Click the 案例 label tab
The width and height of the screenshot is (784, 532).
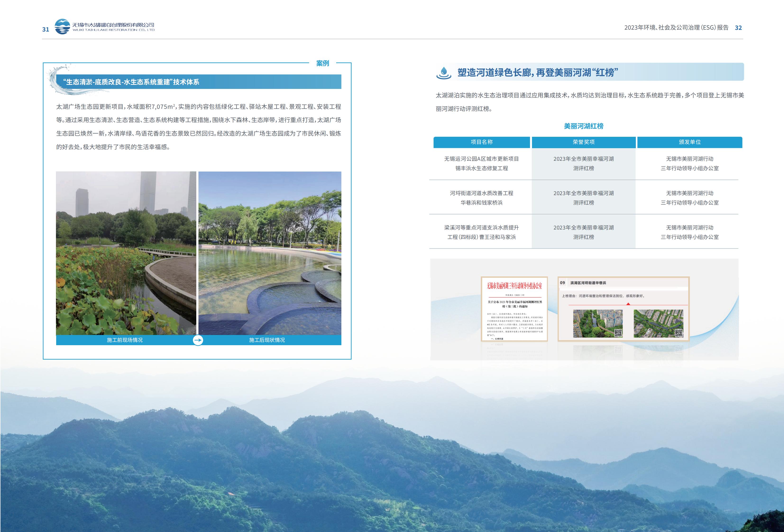[x=322, y=63]
